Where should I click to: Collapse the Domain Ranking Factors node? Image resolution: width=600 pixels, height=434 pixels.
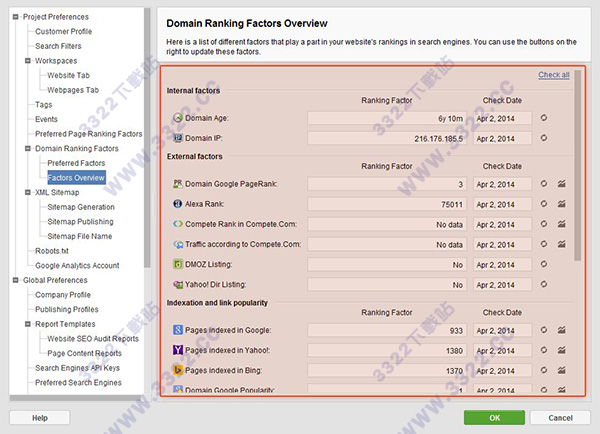click(x=28, y=148)
